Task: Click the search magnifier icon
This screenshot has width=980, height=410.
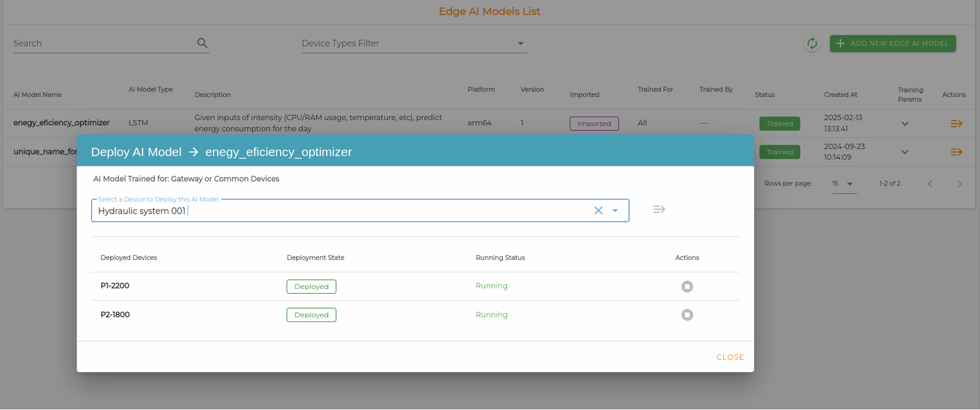Action: coord(202,43)
